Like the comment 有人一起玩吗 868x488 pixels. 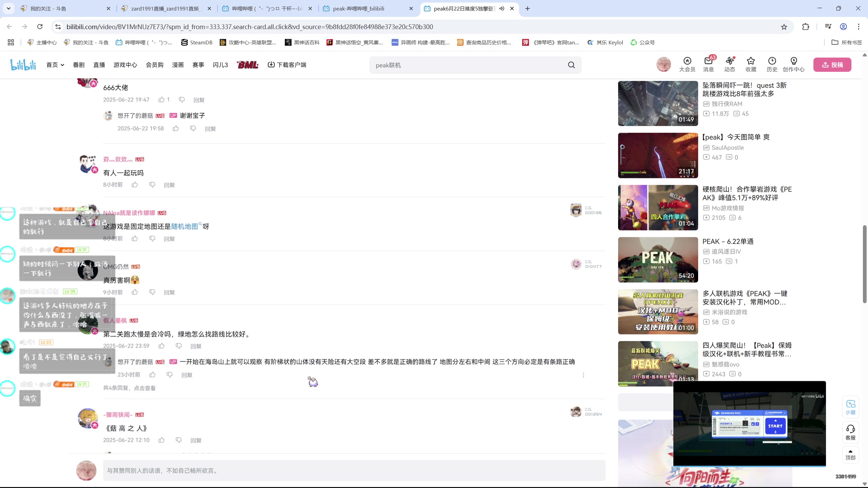pos(135,185)
